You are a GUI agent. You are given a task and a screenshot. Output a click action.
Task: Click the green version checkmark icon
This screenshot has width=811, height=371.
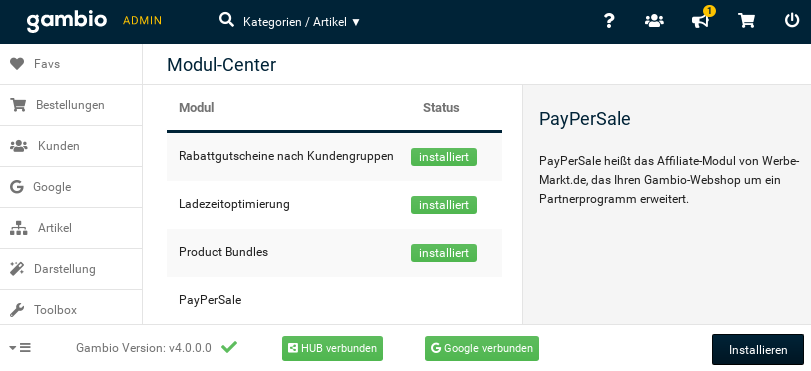229,347
